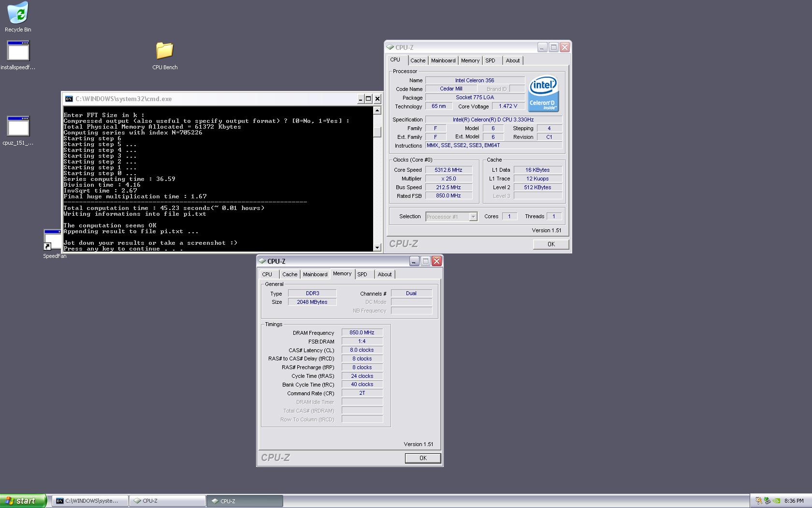Click cmd window scroll up arrow
Screen dimensions: 812x508
(x=377, y=110)
